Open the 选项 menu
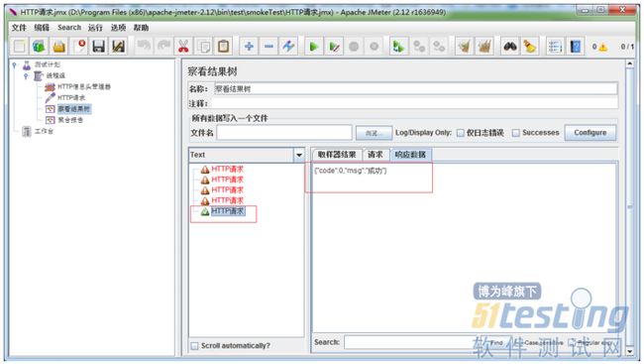Image resolution: width=644 pixels, height=364 pixels. coord(118,28)
